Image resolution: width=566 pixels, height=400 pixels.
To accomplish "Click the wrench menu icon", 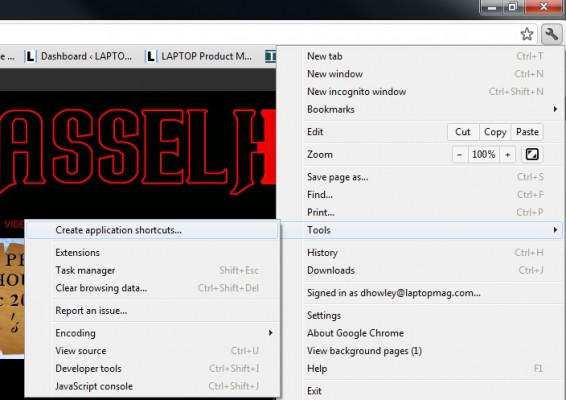I will [x=552, y=34].
